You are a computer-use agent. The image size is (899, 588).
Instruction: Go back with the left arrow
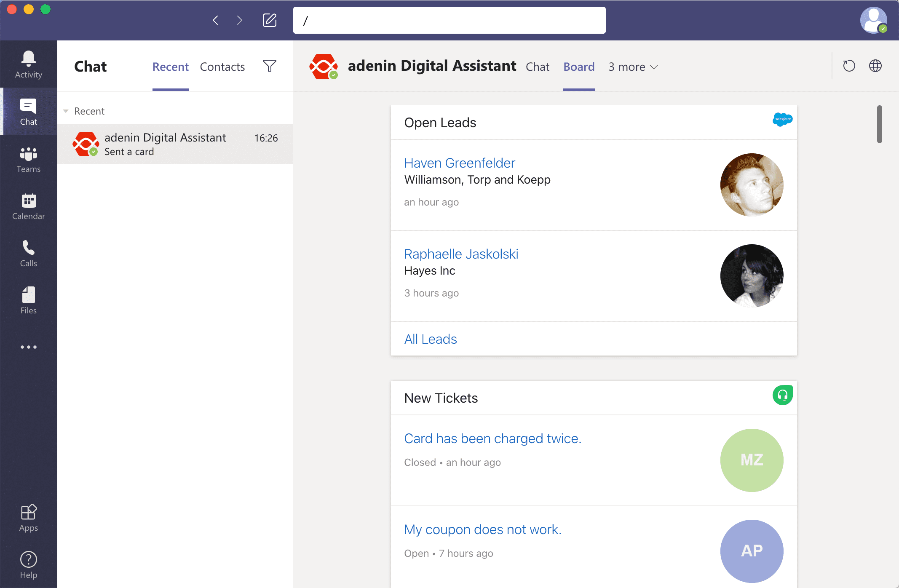click(216, 20)
